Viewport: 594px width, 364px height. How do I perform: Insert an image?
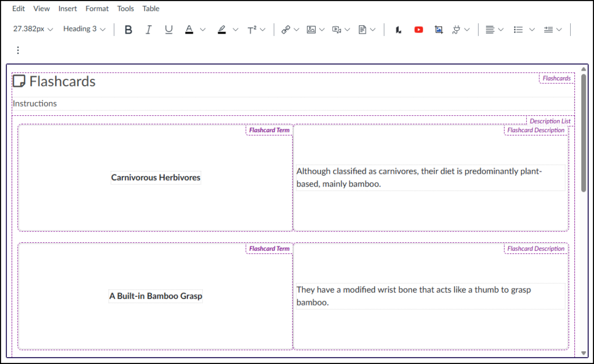click(x=312, y=29)
